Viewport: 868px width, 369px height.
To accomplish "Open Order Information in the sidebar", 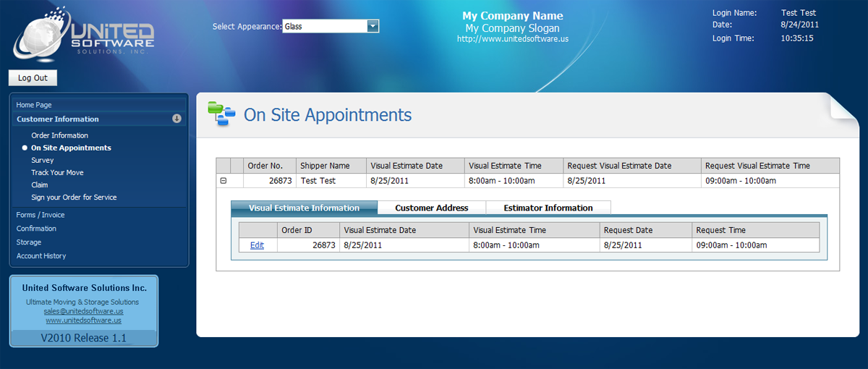I will (x=59, y=135).
